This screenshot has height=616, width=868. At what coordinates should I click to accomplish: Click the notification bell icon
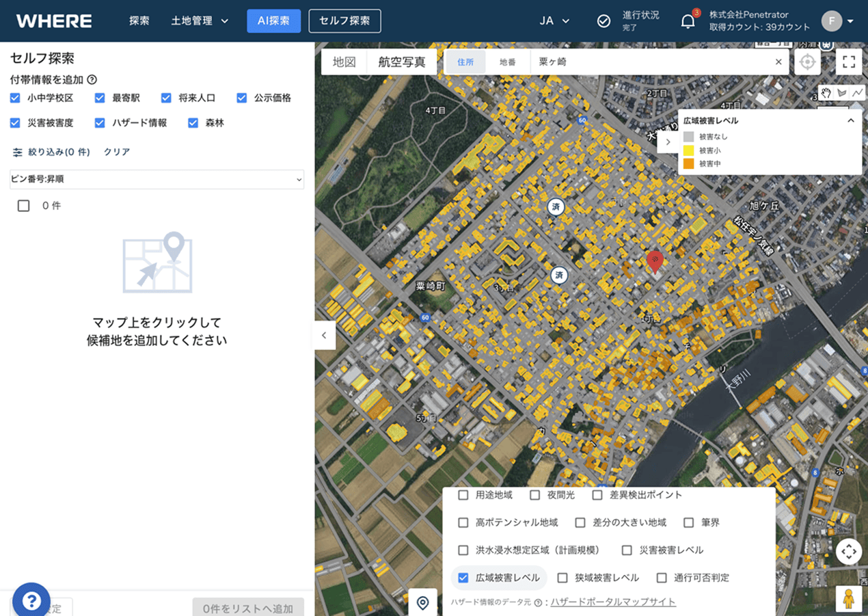688,21
